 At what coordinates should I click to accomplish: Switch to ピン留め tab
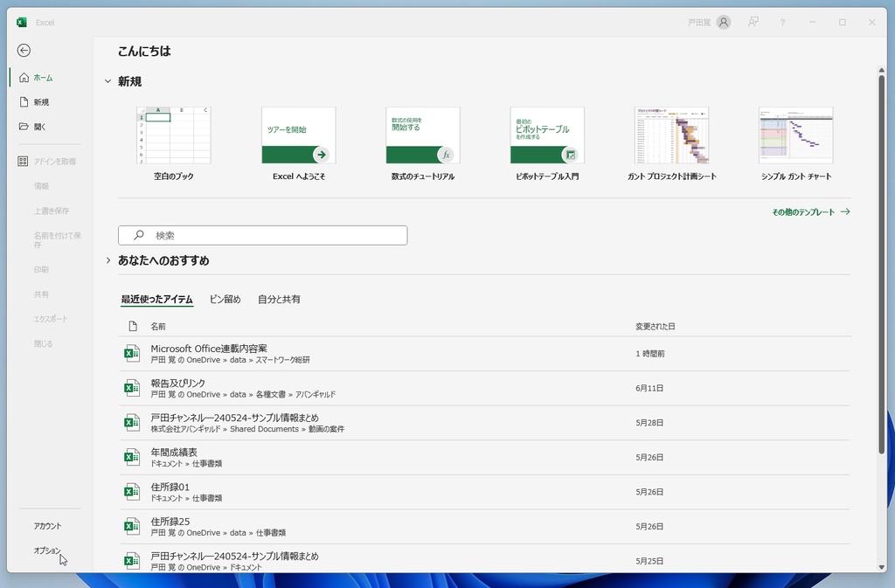[225, 300]
